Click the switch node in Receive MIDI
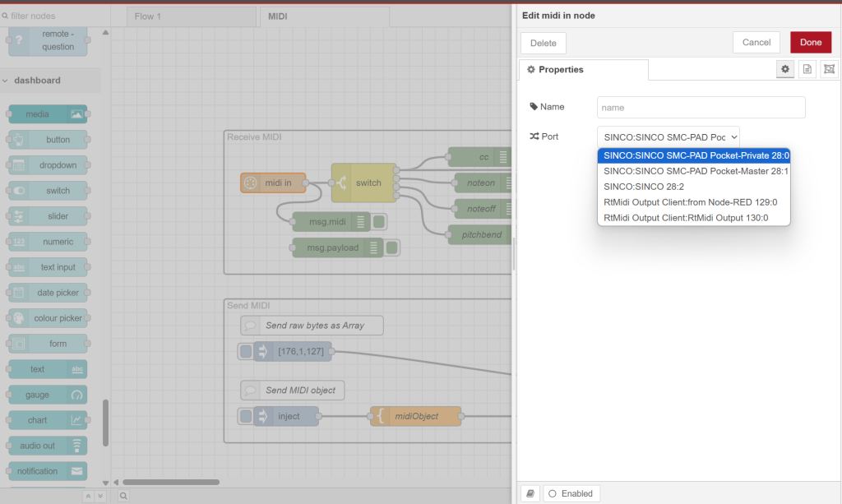 pyautogui.click(x=364, y=183)
